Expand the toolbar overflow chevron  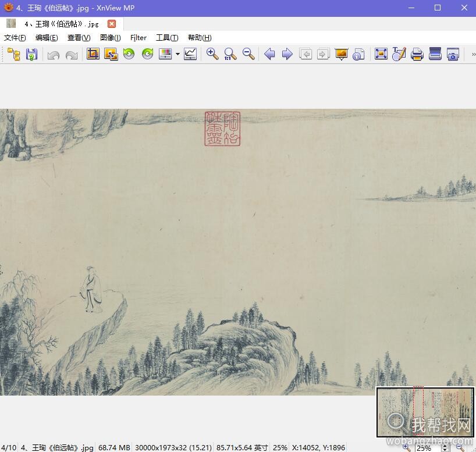click(x=473, y=55)
